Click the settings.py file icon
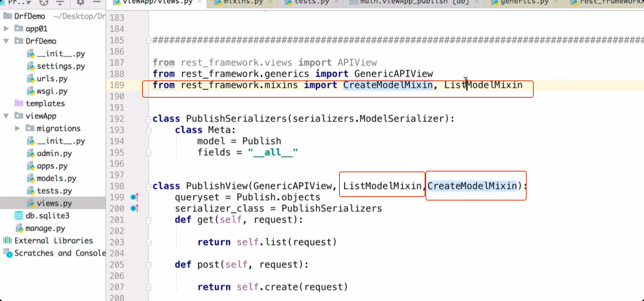Screen dimensions: 644x301 (31, 66)
